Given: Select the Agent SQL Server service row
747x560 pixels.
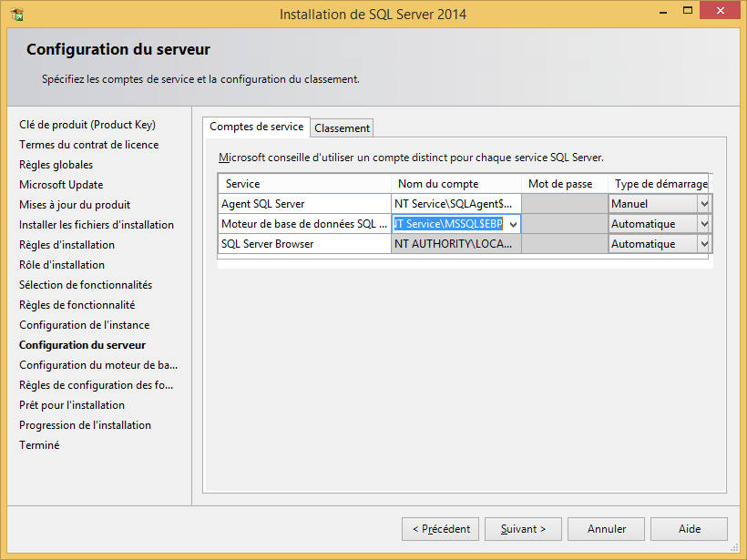Looking at the screenshot, I should (305, 204).
